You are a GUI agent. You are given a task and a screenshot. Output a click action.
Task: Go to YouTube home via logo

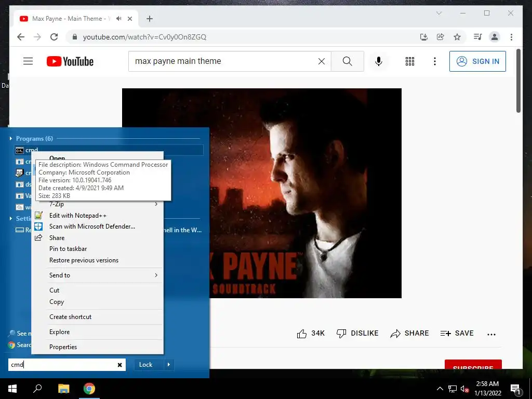tap(70, 61)
